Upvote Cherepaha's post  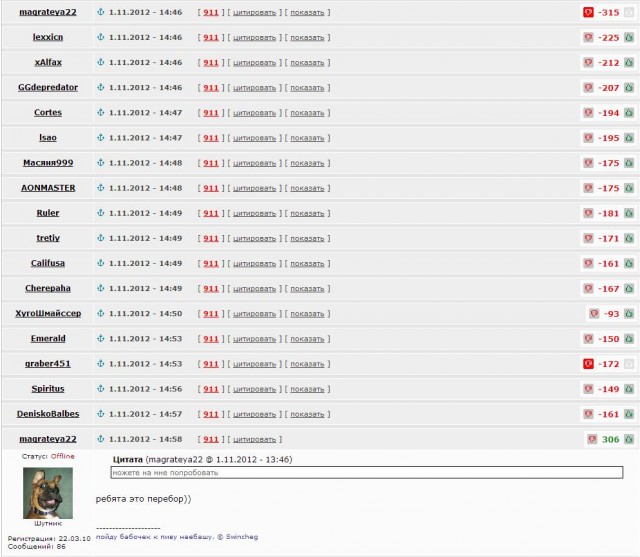click(x=629, y=288)
